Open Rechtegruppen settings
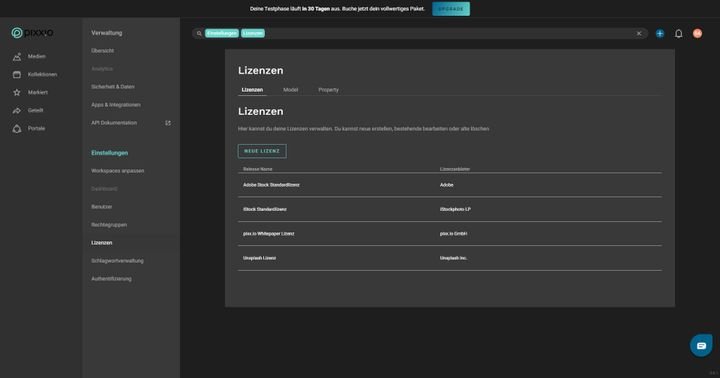Viewport: 720px width, 378px height. 109,225
